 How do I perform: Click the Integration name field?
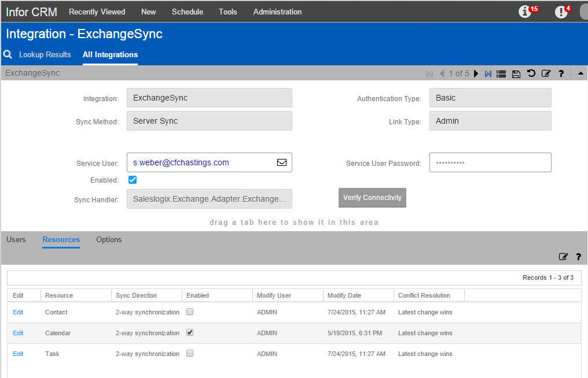click(210, 98)
